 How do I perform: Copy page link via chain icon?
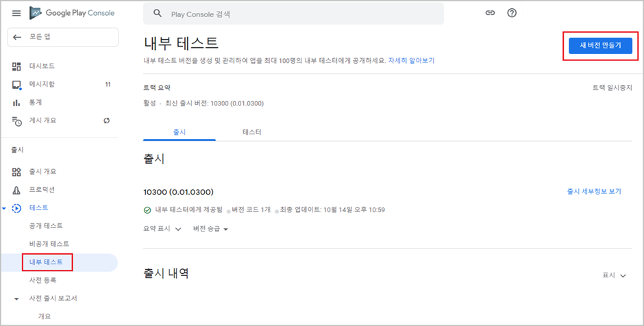pos(490,13)
